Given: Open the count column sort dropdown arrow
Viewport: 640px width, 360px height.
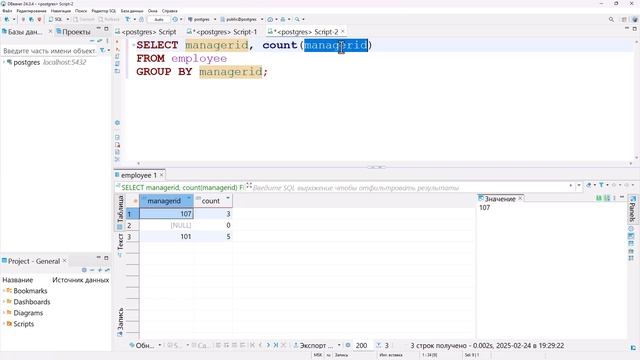Looking at the screenshot, I should [x=228, y=199].
